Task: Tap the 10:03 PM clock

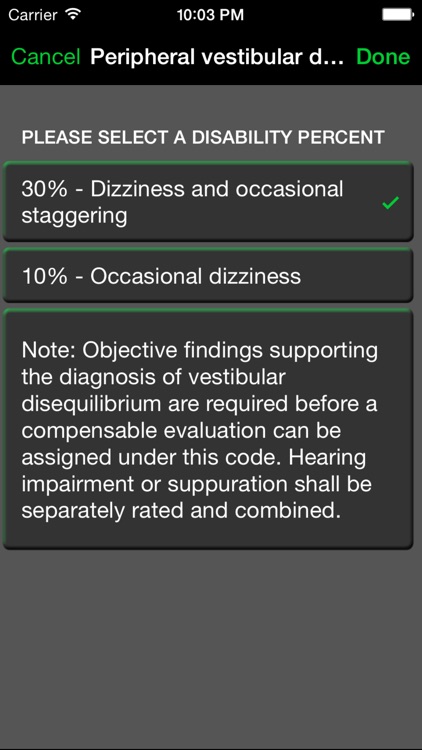Action: pos(210,15)
